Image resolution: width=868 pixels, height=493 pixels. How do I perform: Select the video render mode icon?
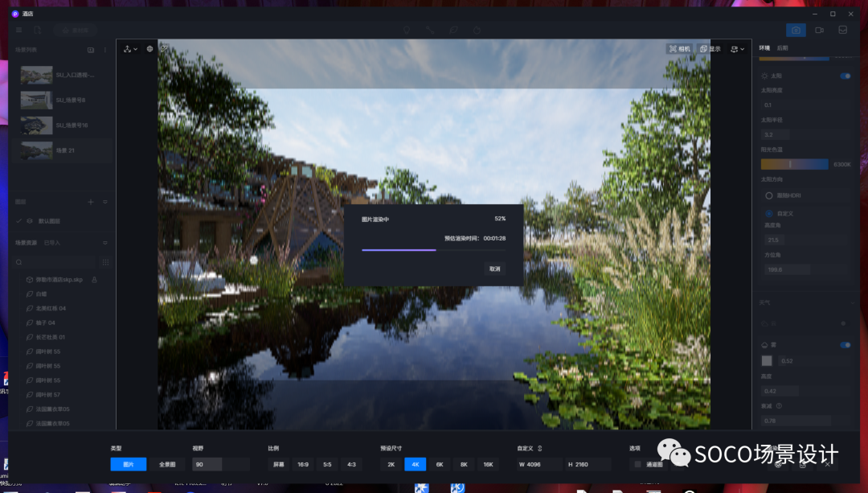pyautogui.click(x=819, y=30)
